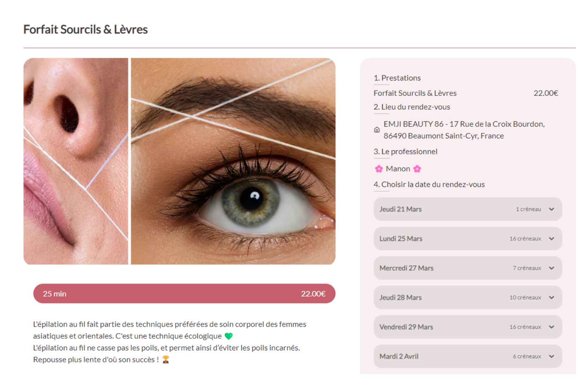Expand Mardi 2 Avril chevron
588x392 pixels.
point(551,356)
